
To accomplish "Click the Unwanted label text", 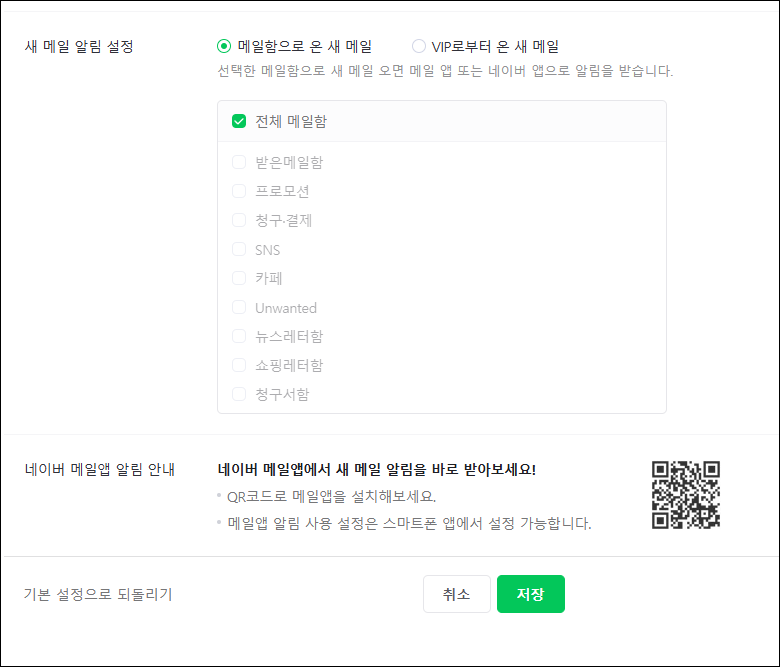I will pos(286,308).
